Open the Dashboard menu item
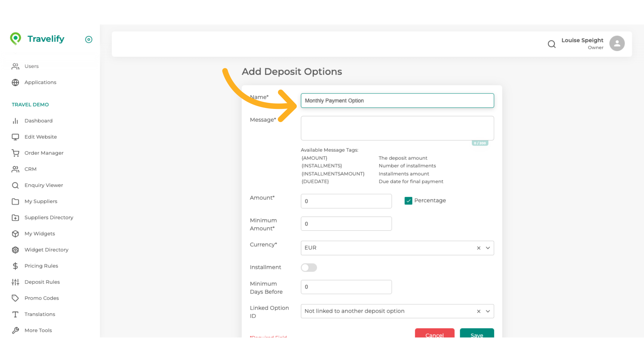The width and height of the screenshot is (644, 362). [x=38, y=121]
